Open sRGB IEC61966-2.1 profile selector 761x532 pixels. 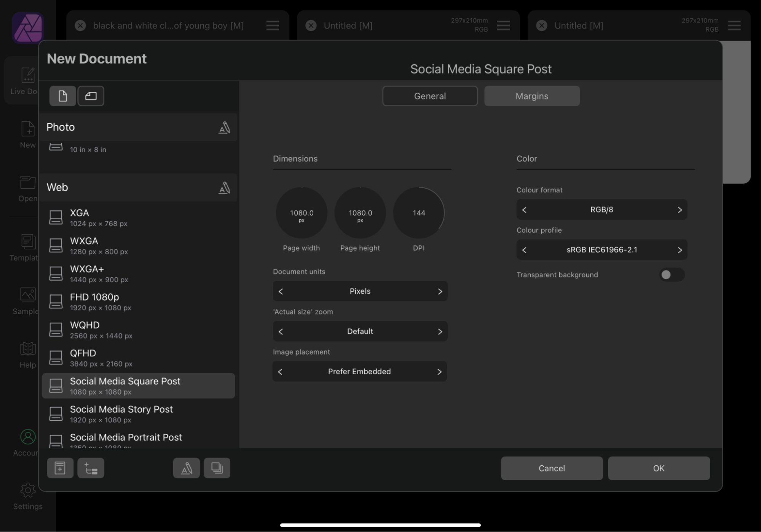click(601, 250)
